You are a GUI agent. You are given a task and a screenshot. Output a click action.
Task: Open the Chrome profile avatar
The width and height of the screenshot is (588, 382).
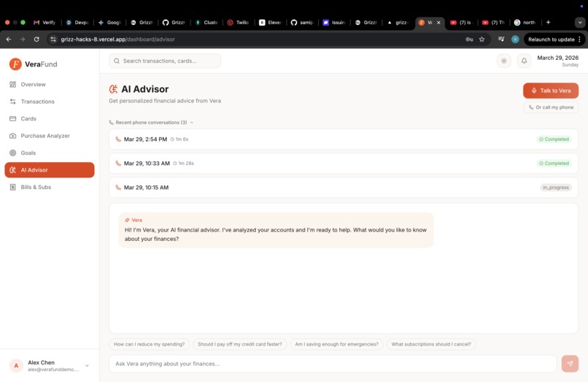pos(515,39)
